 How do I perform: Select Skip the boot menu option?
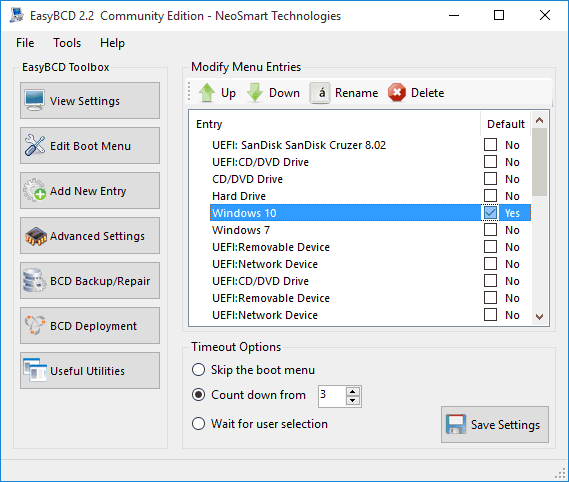198,370
